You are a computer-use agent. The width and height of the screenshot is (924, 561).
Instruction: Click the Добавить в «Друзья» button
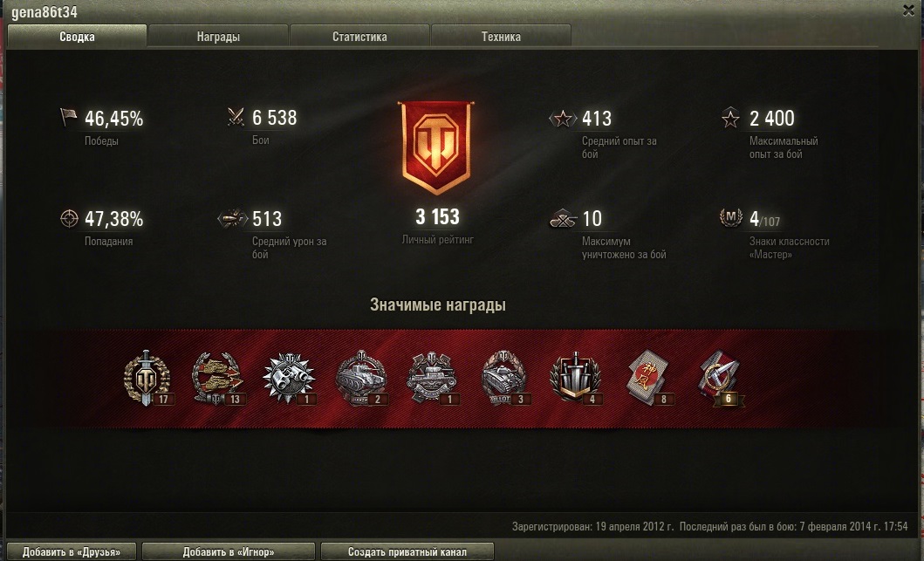tap(72, 552)
